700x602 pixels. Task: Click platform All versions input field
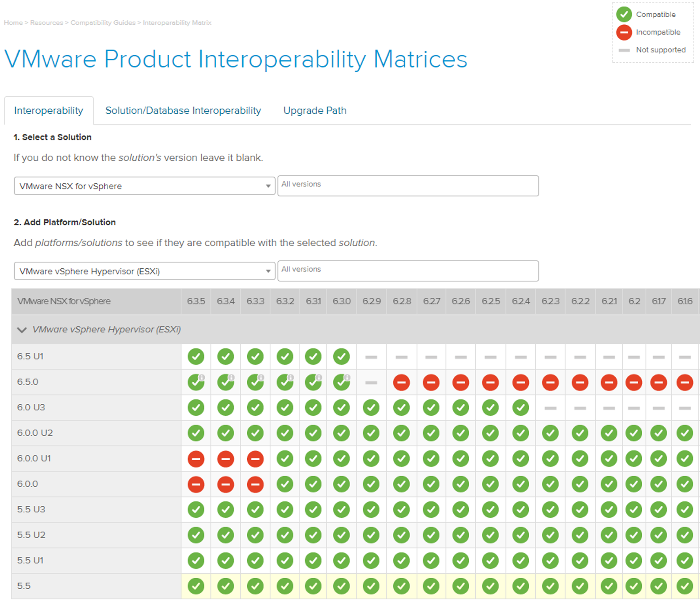coord(408,271)
